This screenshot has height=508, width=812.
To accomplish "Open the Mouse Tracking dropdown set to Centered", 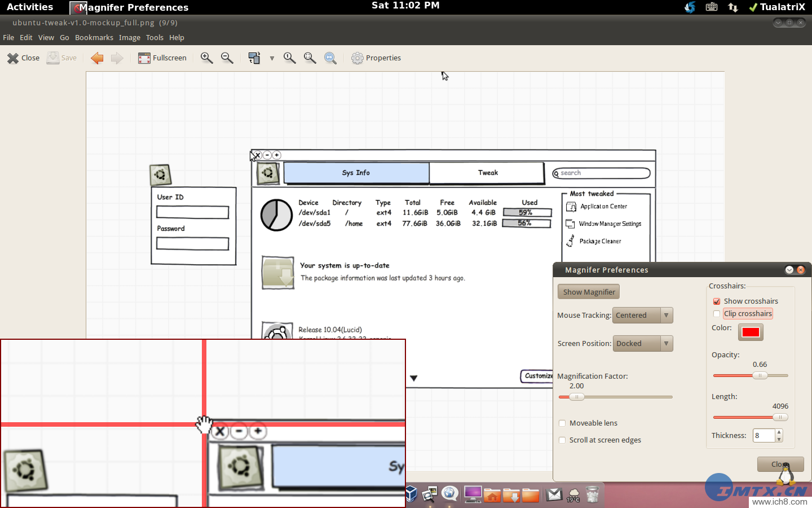I will tap(643, 316).
